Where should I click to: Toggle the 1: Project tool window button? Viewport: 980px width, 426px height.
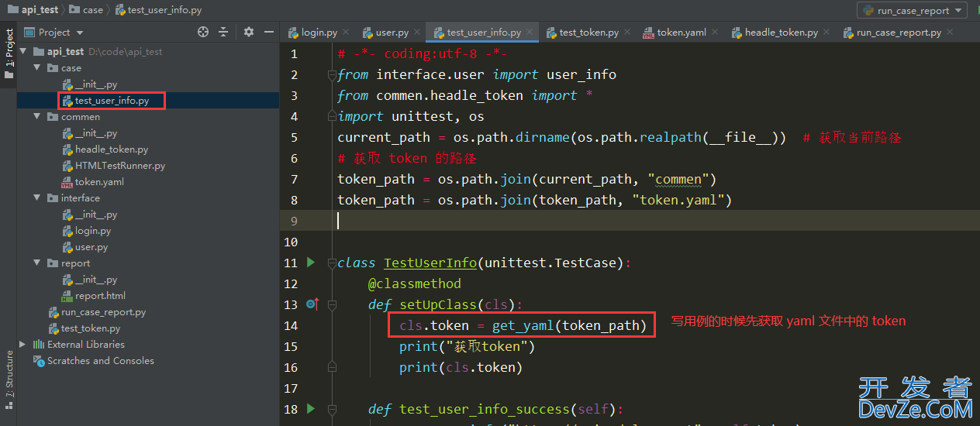click(x=9, y=54)
